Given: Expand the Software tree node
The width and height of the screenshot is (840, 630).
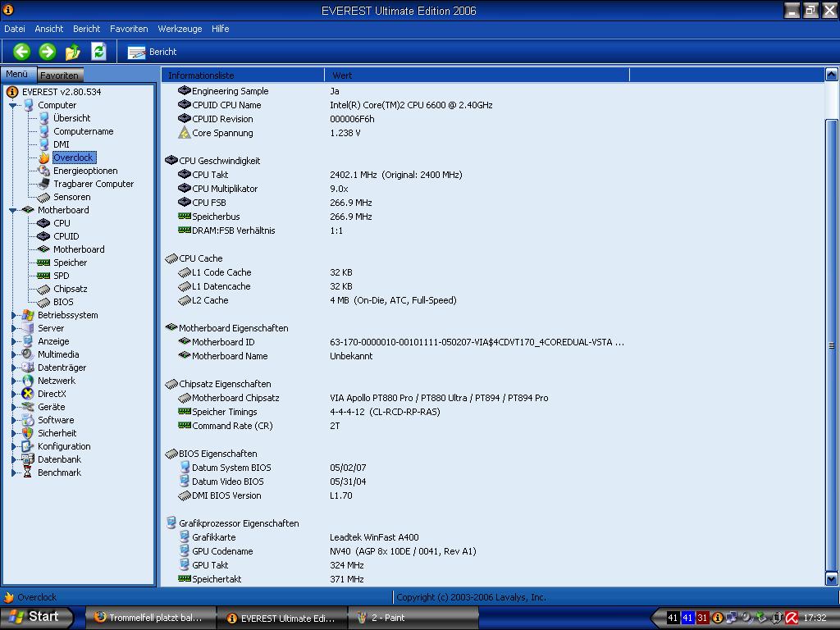Looking at the screenshot, I should click(13, 421).
